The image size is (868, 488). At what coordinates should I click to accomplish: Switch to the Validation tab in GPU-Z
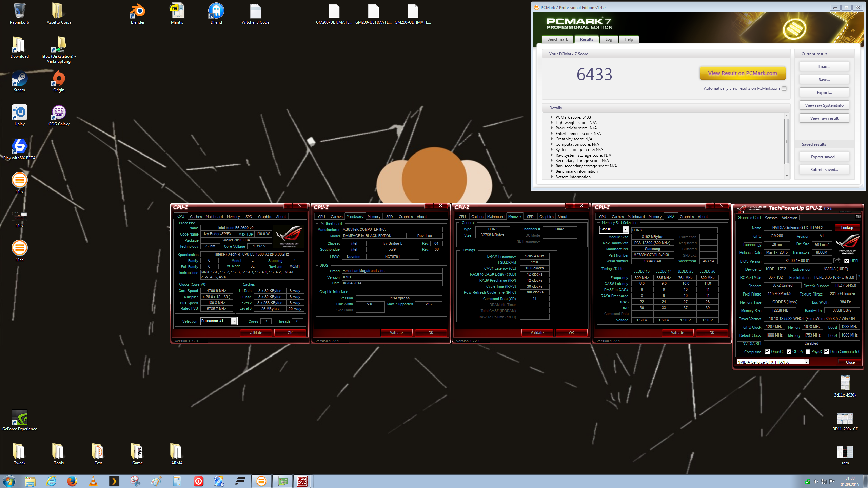tap(789, 218)
